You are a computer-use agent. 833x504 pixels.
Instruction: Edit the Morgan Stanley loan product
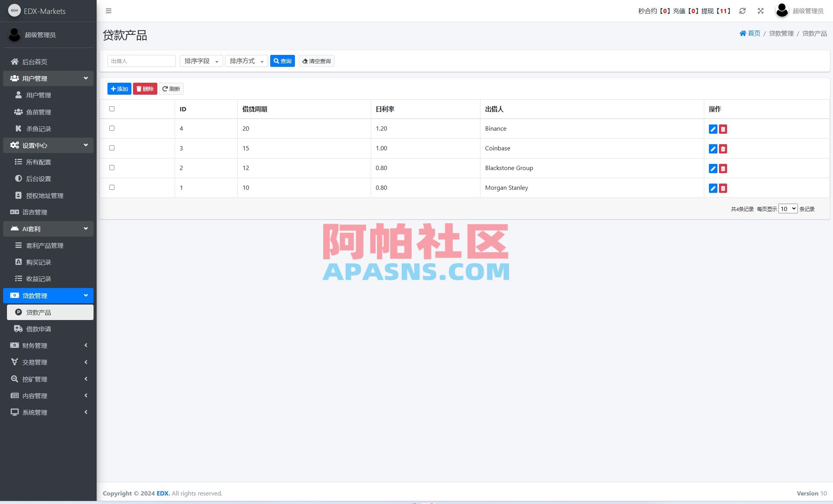[x=712, y=189]
